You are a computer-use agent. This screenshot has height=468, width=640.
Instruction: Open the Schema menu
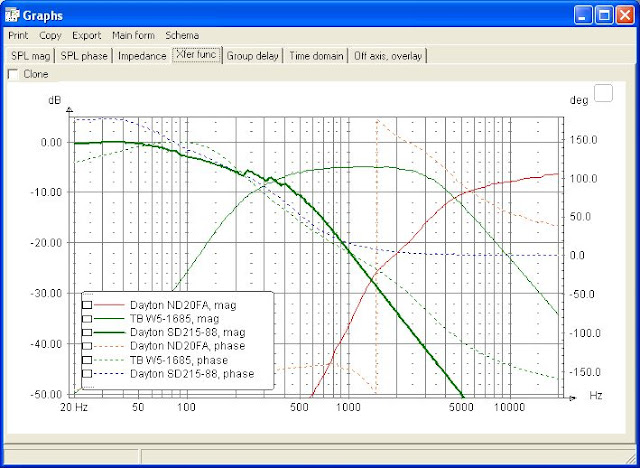coord(182,35)
